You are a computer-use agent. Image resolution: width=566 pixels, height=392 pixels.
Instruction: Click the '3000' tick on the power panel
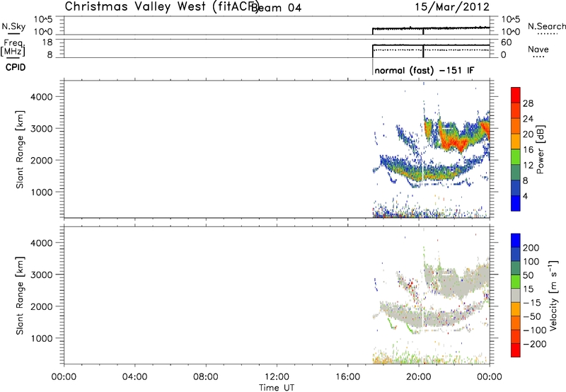42,129
